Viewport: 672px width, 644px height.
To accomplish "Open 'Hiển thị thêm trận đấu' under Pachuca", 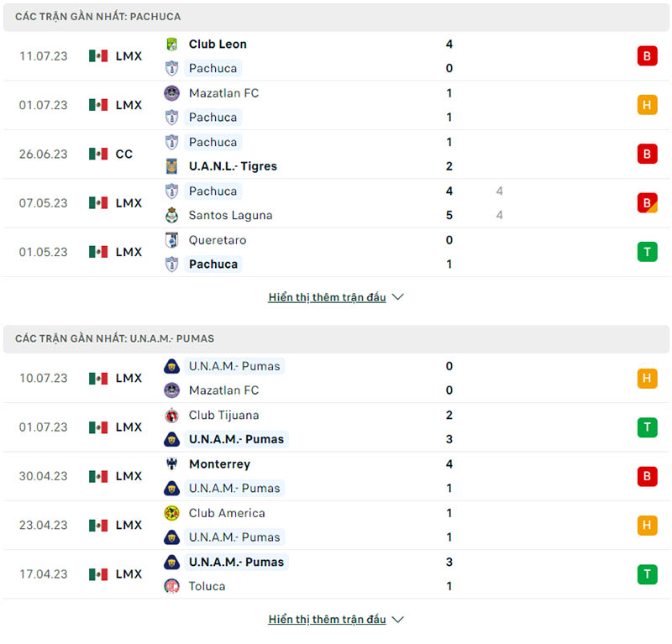I will point(327,297).
